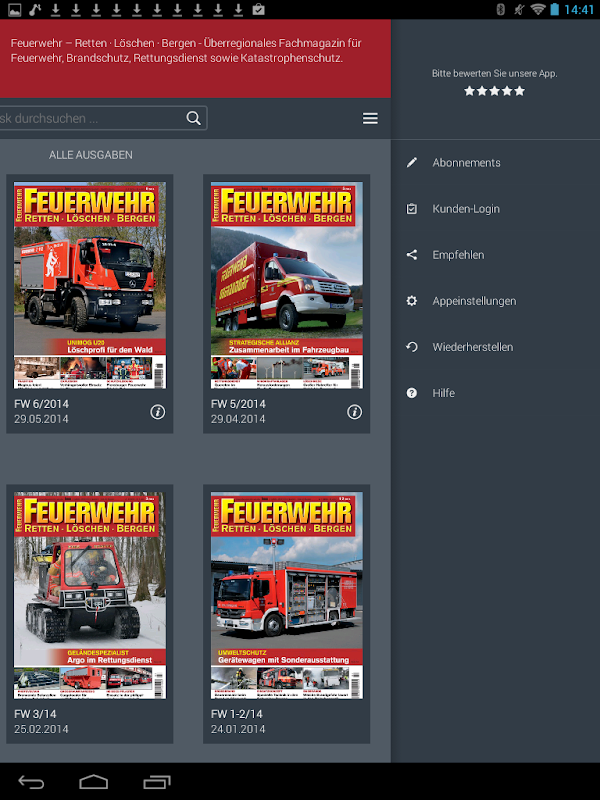Screen dimensions: 600x800
Task: Open info for issue FW 5/2014
Action: pyautogui.click(x=354, y=412)
